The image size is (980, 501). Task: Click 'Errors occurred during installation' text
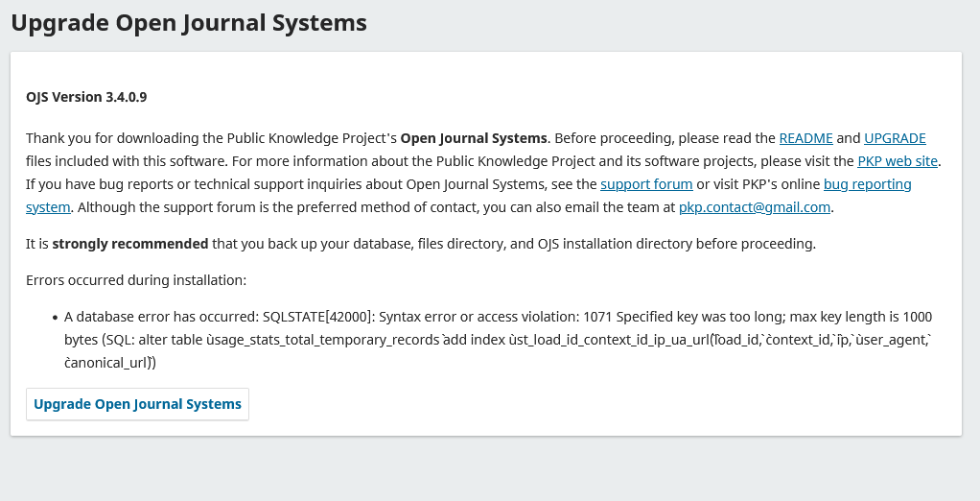point(136,280)
